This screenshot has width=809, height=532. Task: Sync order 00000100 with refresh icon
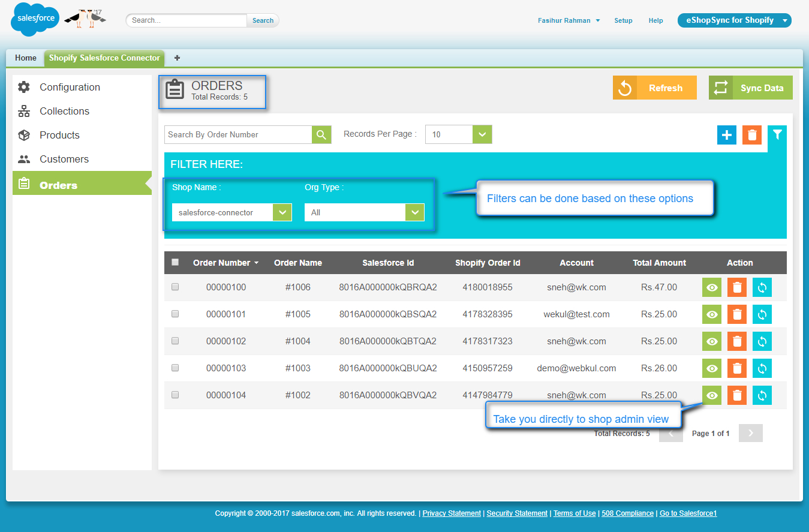pyautogui.click(x=762, y=287)
